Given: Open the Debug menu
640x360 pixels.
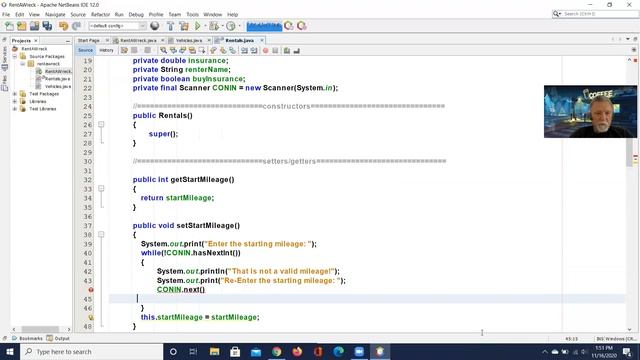Looking at the screenshot, I should pos(136,14).
